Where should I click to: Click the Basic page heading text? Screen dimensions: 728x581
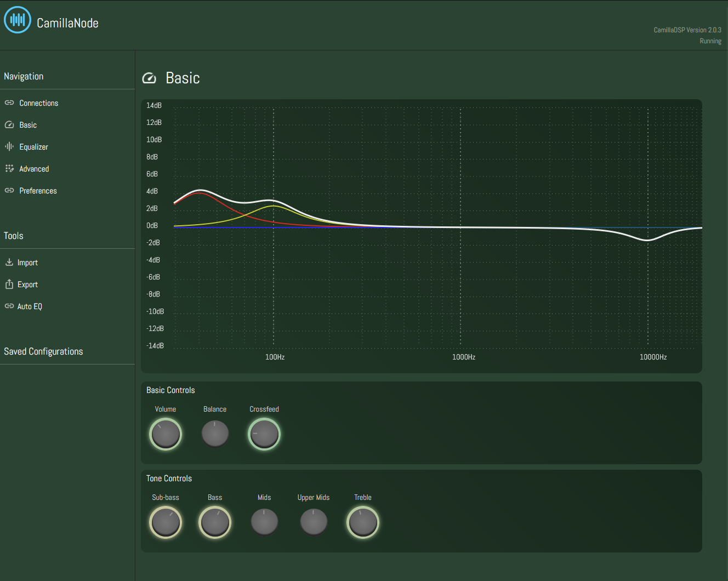click(x=183, y=78)
